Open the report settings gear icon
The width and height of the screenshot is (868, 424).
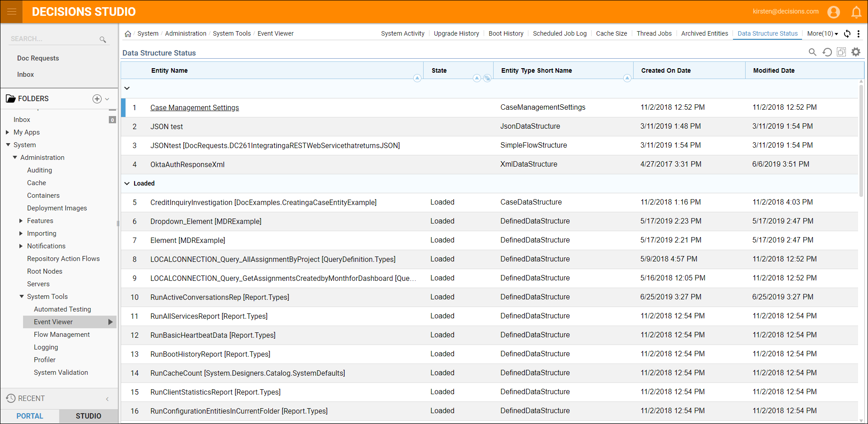click(856, 52)
